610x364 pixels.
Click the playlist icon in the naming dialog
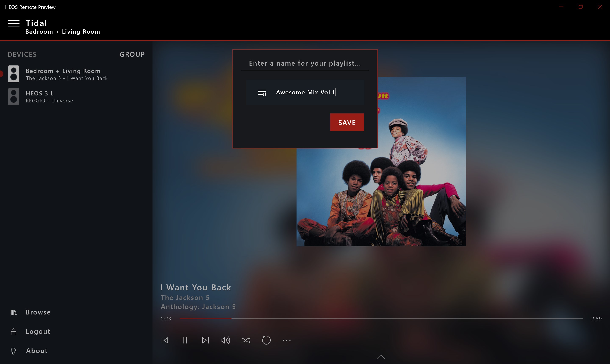(x=262, y=92)
